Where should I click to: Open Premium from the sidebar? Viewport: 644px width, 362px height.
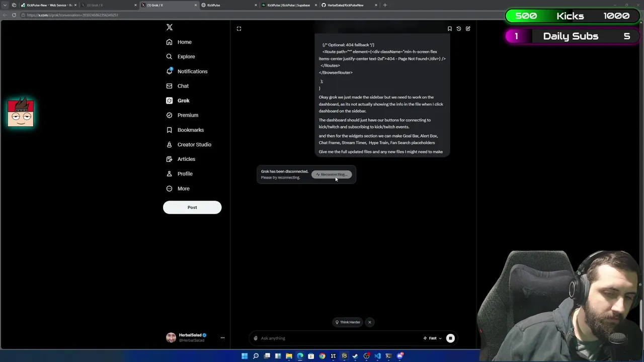pyautogui.click(x=182, y=115)
